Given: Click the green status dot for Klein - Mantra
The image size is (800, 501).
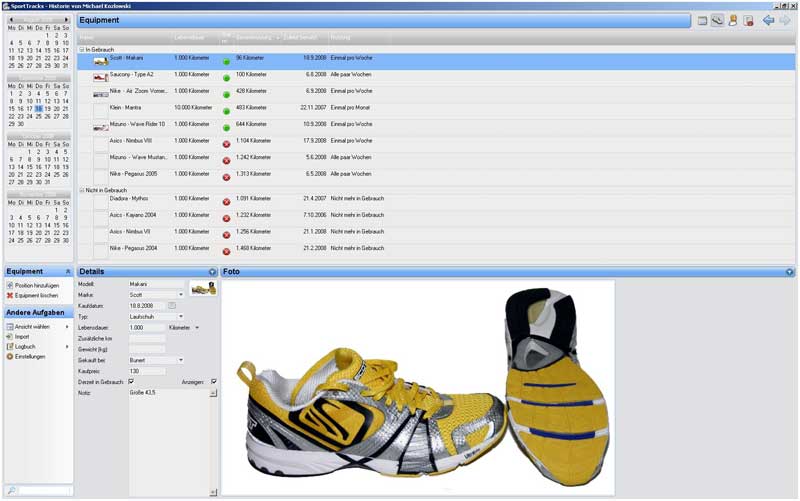Looking at the screenshot, I should pyautogui.click(x=227, y=111).
